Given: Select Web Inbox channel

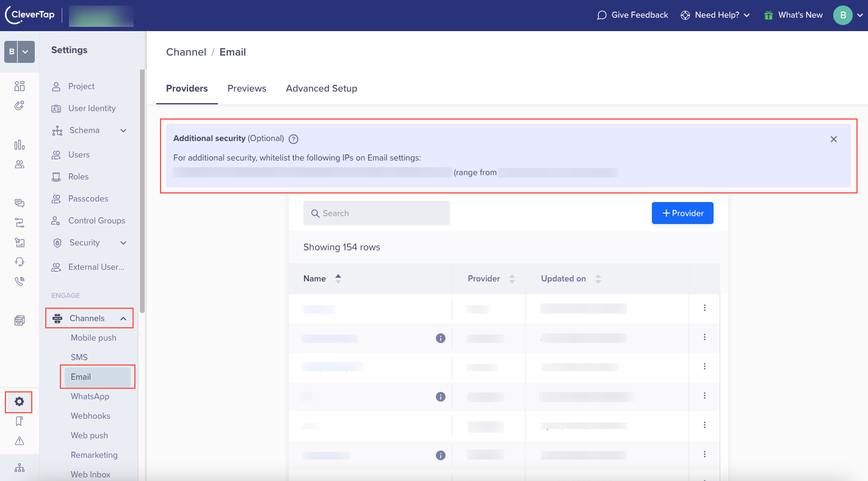Looking at the screenshot, I should click(x=90, y=475).
